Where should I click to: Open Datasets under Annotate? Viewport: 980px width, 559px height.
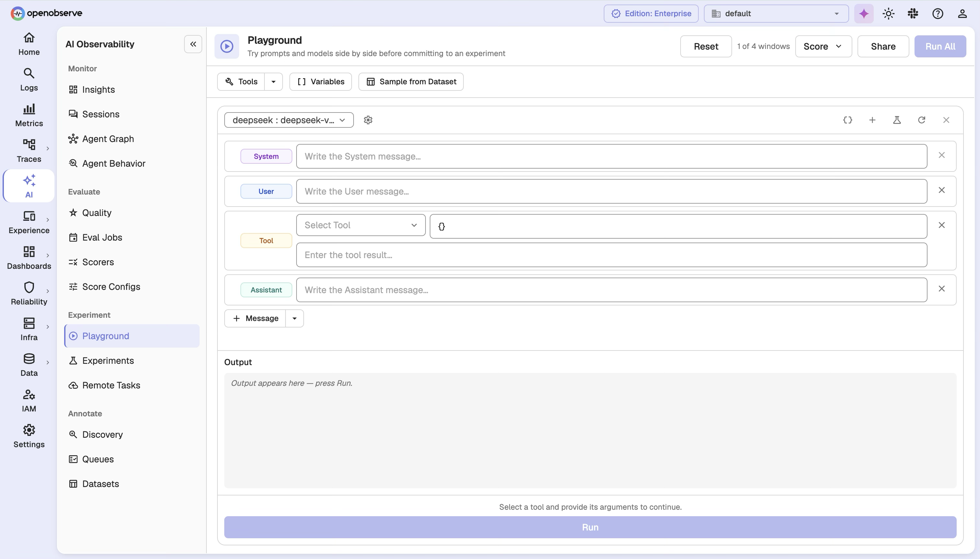pyautogui.click(x=132, y=484)
